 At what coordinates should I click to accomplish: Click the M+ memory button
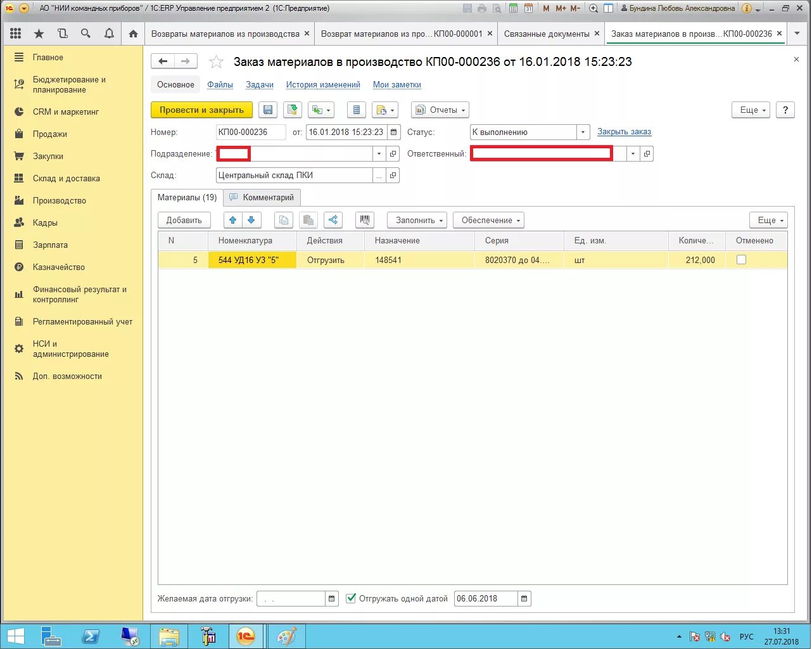561,8
